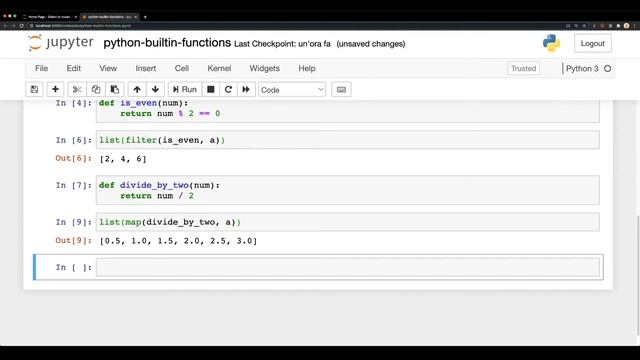Run the selected cell
This screenshot has width=640, height=360.
pyautogui.click(x=185, y=89)
